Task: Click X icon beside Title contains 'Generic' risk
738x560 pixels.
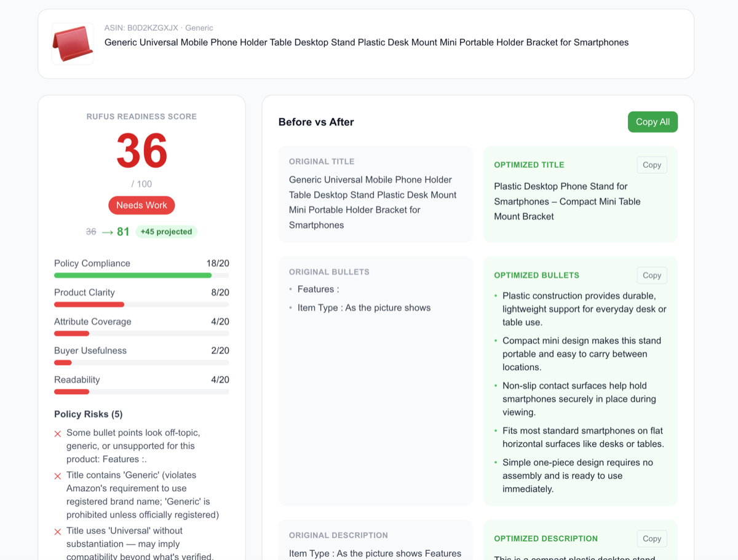Action: click(58, 476)
